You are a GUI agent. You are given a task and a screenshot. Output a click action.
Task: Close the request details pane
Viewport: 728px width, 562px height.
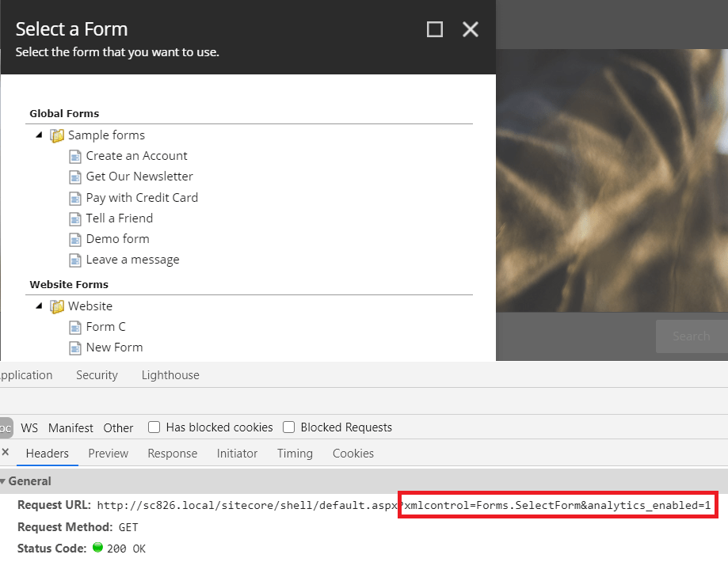coord(6,453)
